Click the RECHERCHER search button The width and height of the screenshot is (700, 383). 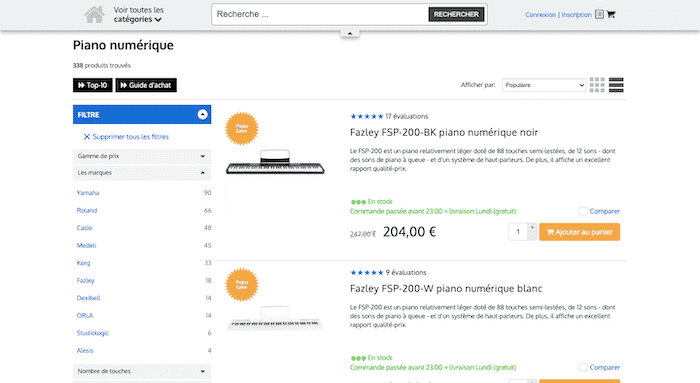[456, 14]
